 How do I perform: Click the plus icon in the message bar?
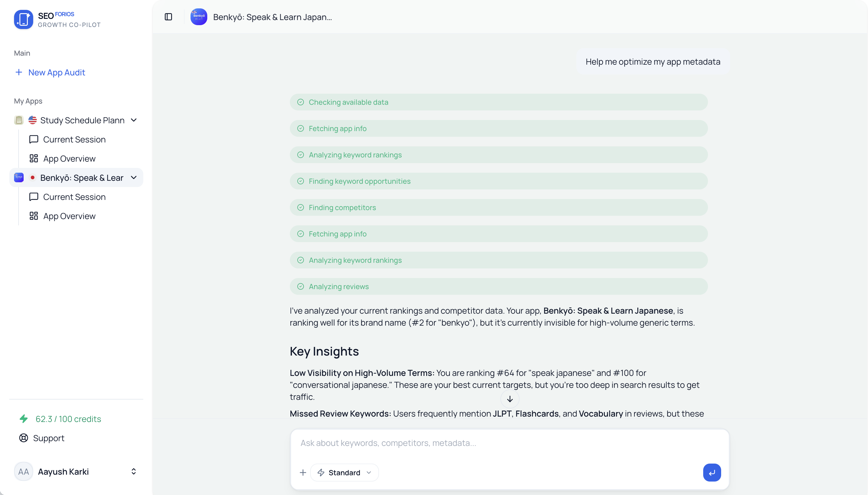pos(303,472)
